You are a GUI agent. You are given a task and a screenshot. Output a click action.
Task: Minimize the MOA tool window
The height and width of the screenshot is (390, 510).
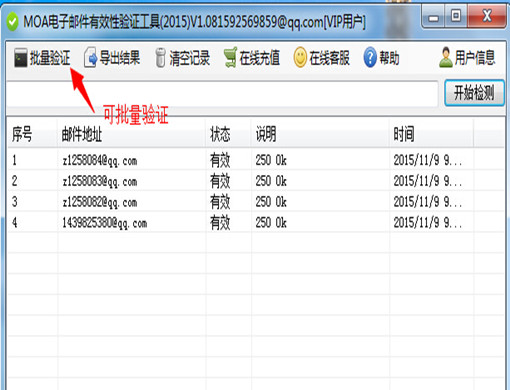tap(433, 16)
